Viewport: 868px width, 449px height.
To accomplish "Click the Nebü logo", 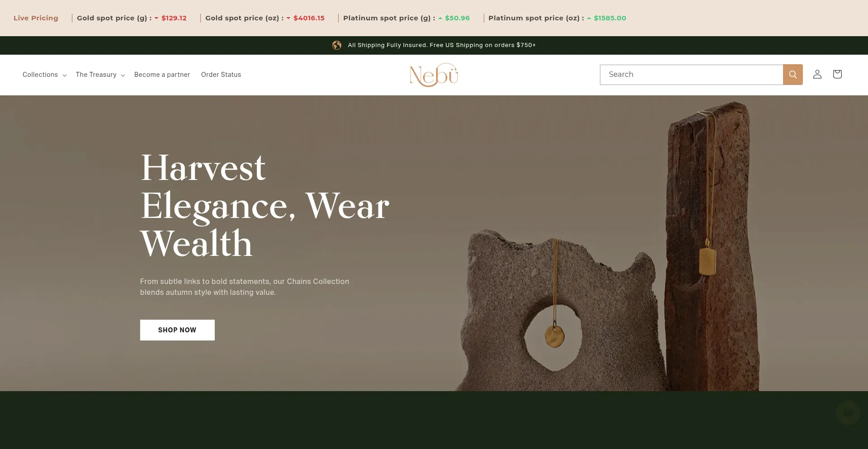I will (x=434, y=75).
